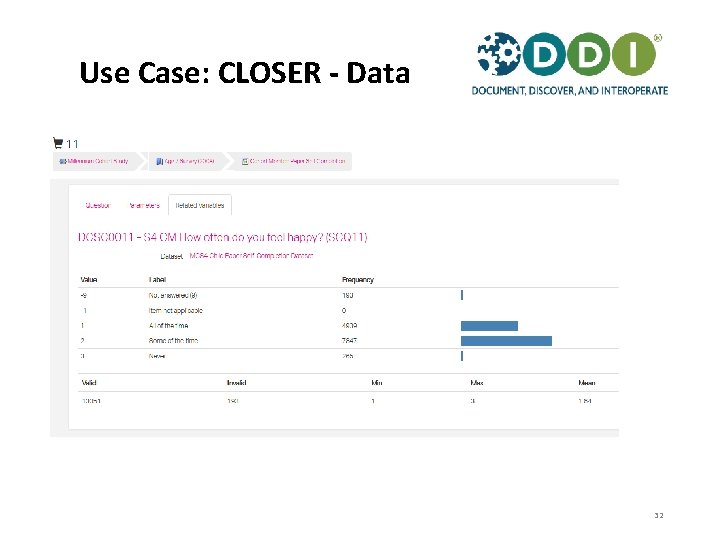This screenshot has width=720, height=540.
Task: Click the frequency value 0 for Item not applicable
Action: click(344, 310)
